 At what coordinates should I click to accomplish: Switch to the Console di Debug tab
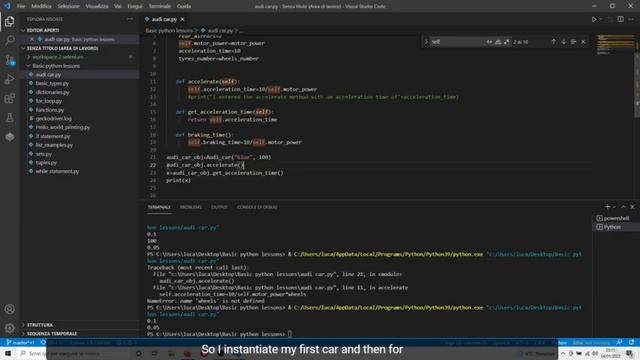click(257, 207)
